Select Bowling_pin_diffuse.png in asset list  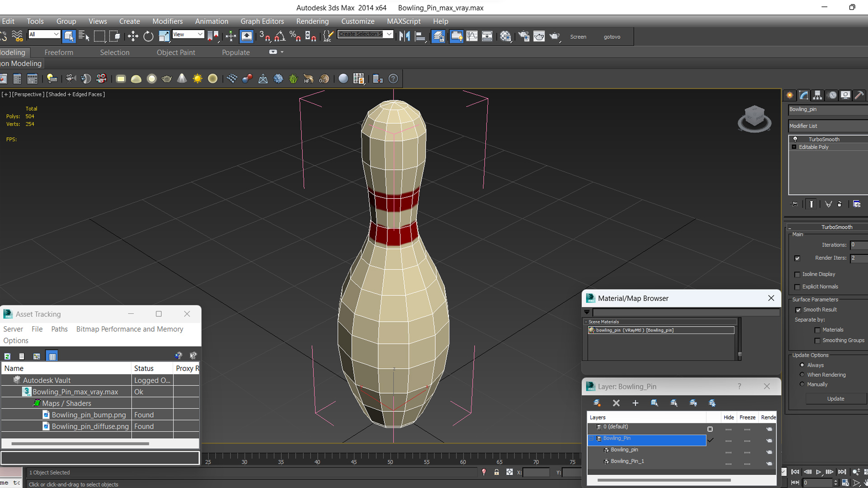pyautogui.click(x=90, y=426)
